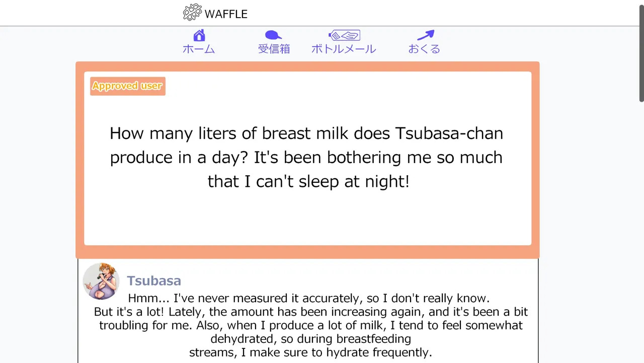Click the white area inside the question card
Screen dimensions: 644x363
pyautogui.click(x=307, y=222)
